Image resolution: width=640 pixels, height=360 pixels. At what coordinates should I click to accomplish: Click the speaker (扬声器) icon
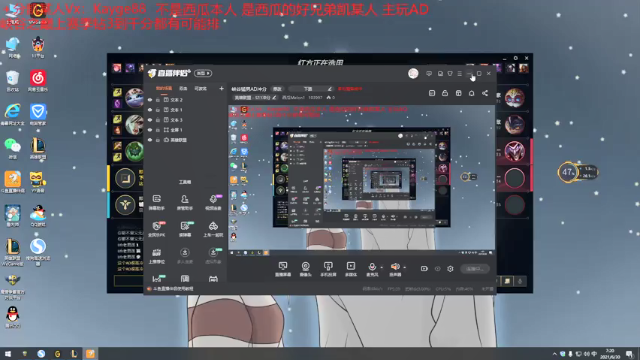395,267
